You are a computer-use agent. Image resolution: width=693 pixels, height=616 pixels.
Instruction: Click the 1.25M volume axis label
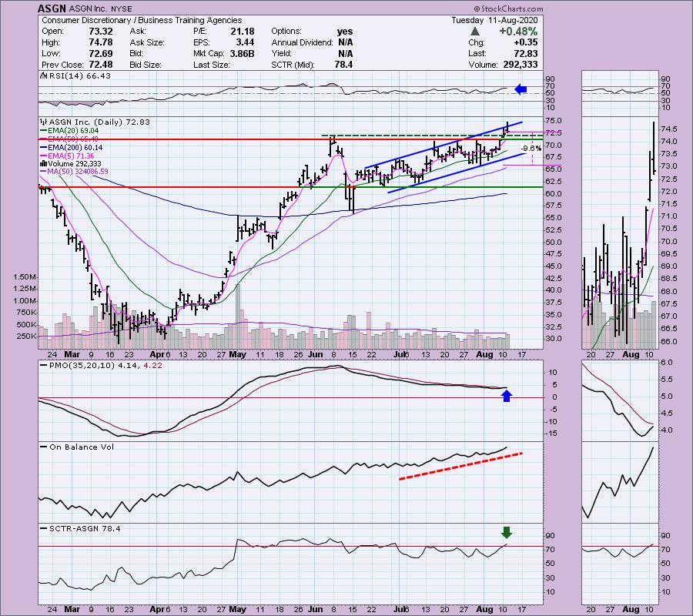tap(25, 289)
